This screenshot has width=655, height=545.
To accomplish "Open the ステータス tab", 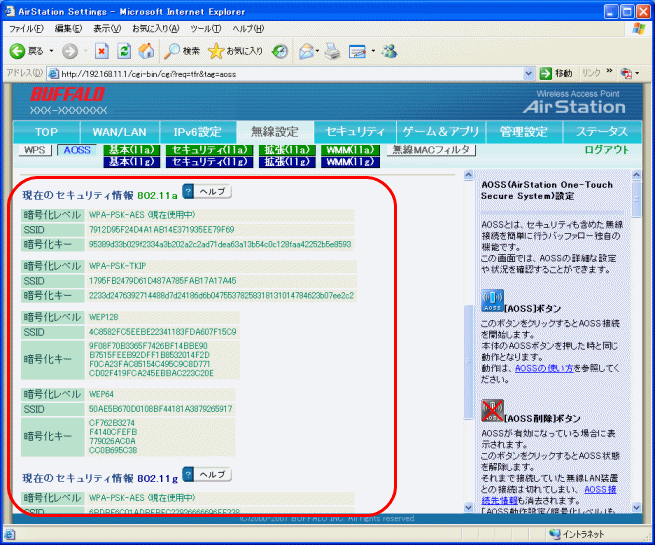I will point(602,132).
